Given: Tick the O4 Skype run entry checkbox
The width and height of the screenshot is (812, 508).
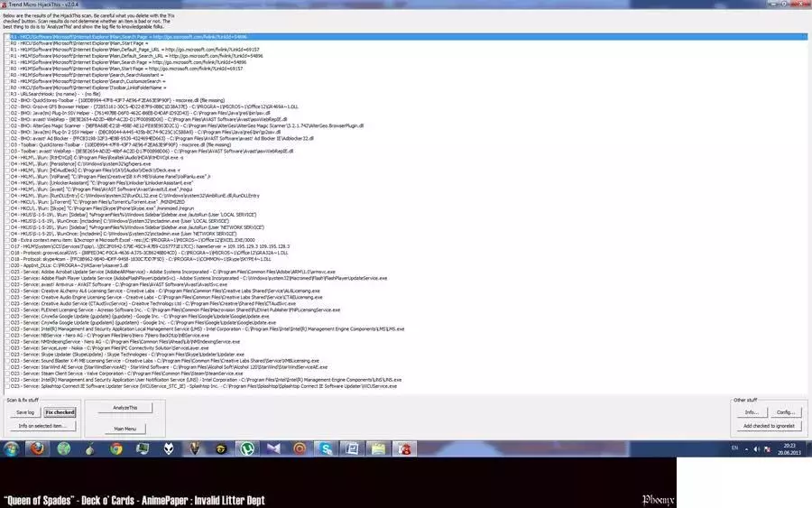Looking at the screenshot, I should tap(7, 208).
